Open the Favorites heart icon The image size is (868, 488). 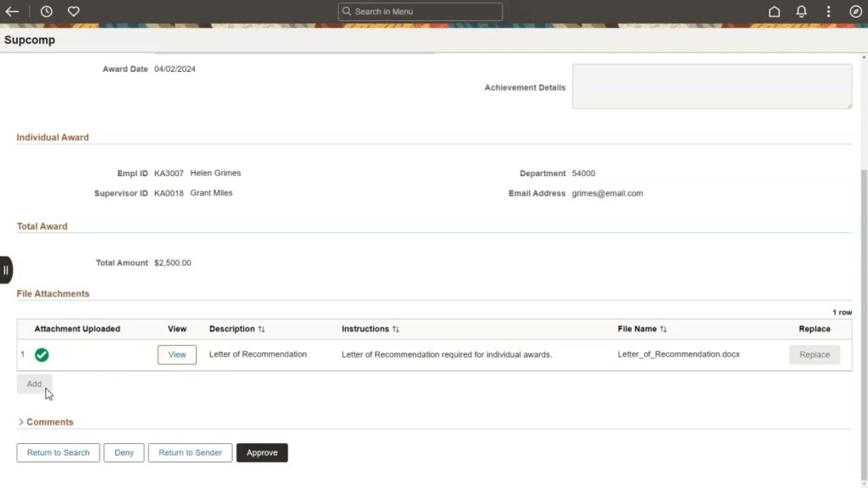[74, 11]
